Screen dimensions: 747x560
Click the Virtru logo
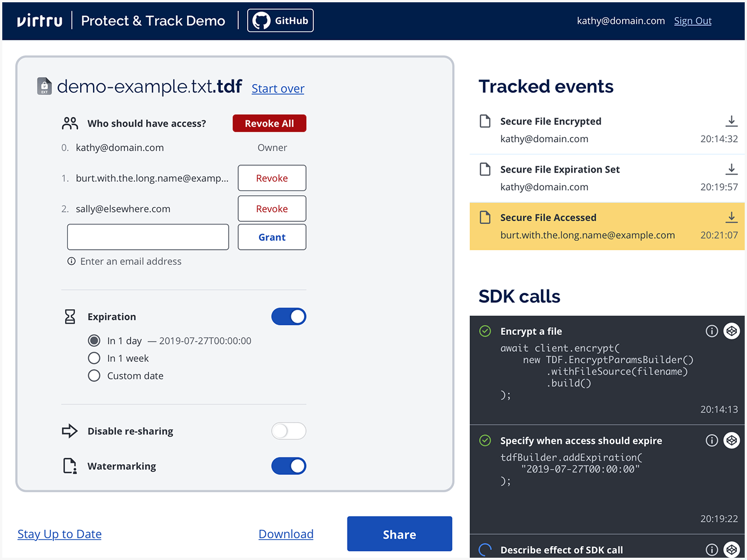(39, 20)
